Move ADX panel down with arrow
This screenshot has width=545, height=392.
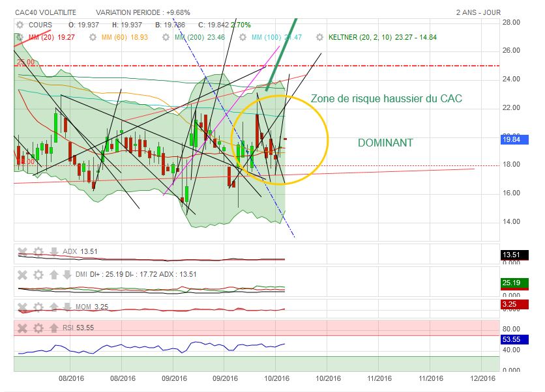pos(54,251)
